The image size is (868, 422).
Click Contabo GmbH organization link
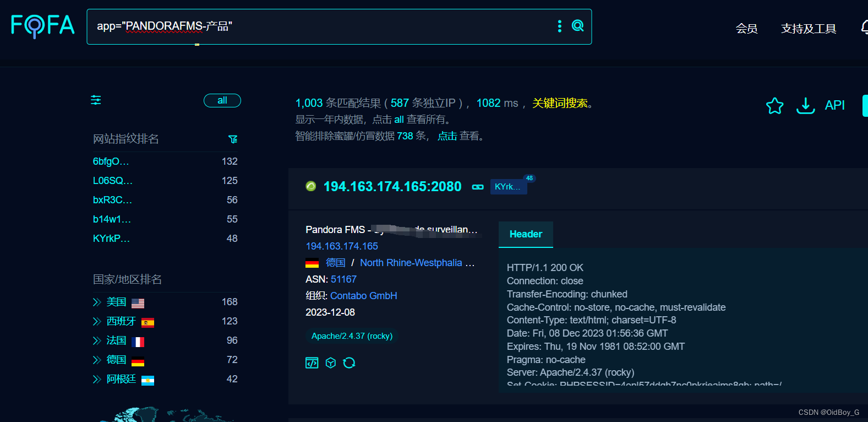pyautogui.click(x=363, y=296)
